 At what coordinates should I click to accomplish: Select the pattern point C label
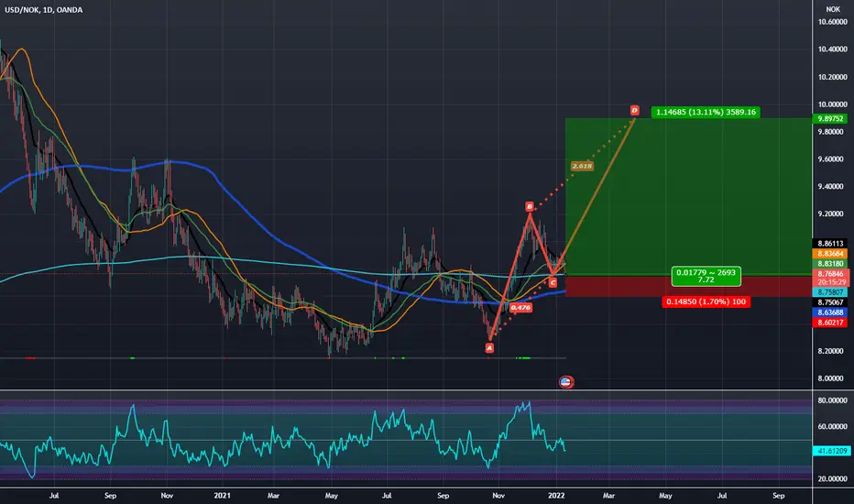point(553,283)
